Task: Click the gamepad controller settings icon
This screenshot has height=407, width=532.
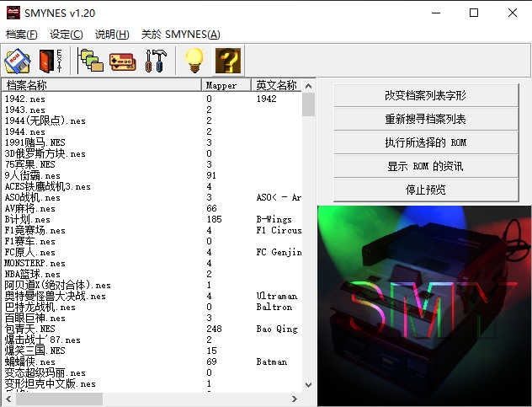Action: click(123, 61)
